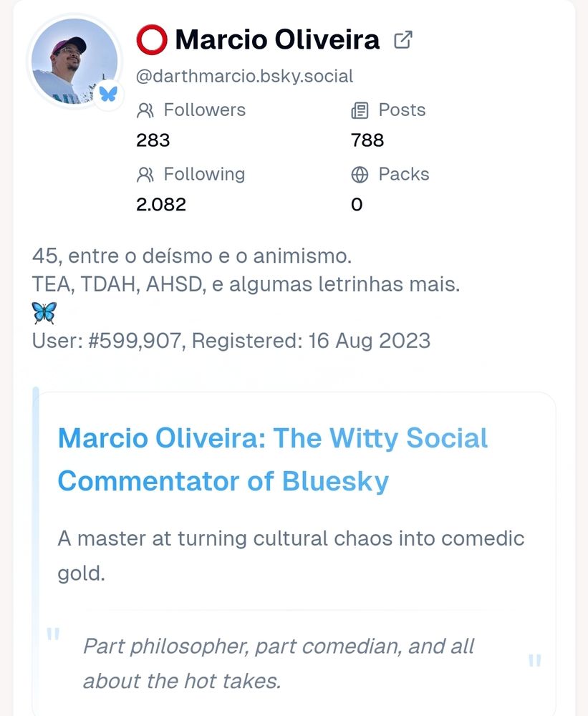This screenshot has width=588, height=716.
Task: Click the opening quotation mark icon
Action: point(54,634)
